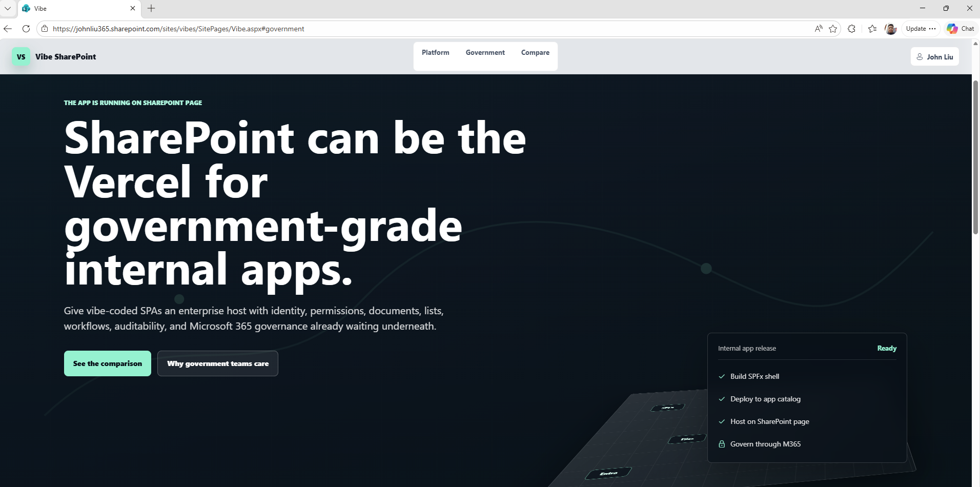Click Ready status label
The width and height of the screenshot is (980, 487).
click(887, 348)
